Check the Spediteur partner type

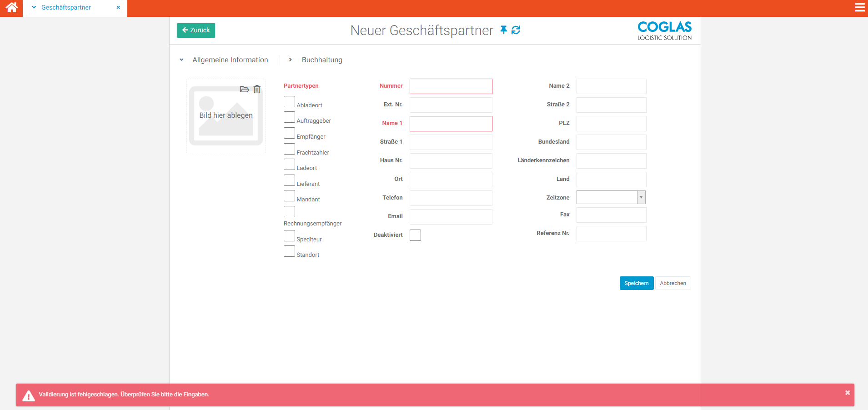pyautogui.click(x=289, y=236)
